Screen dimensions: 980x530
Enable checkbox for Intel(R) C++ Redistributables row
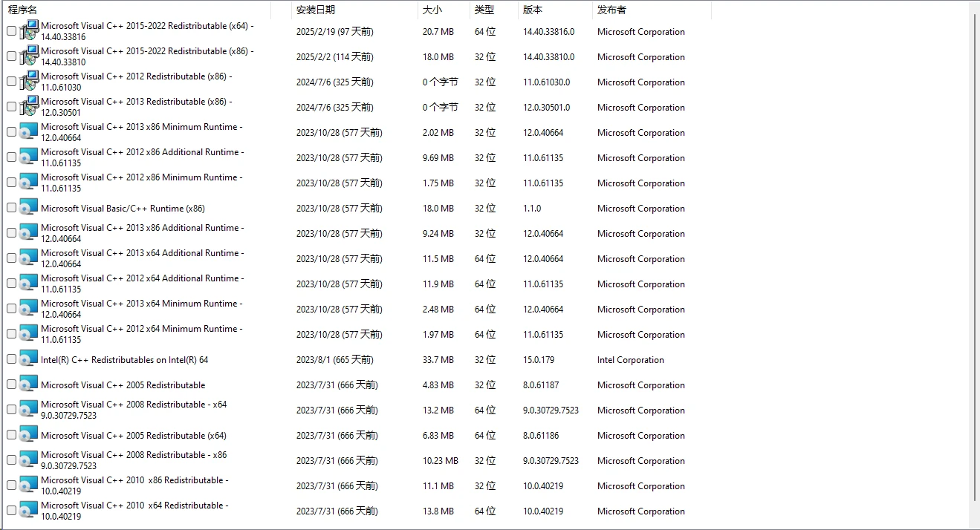coord(11,359)
